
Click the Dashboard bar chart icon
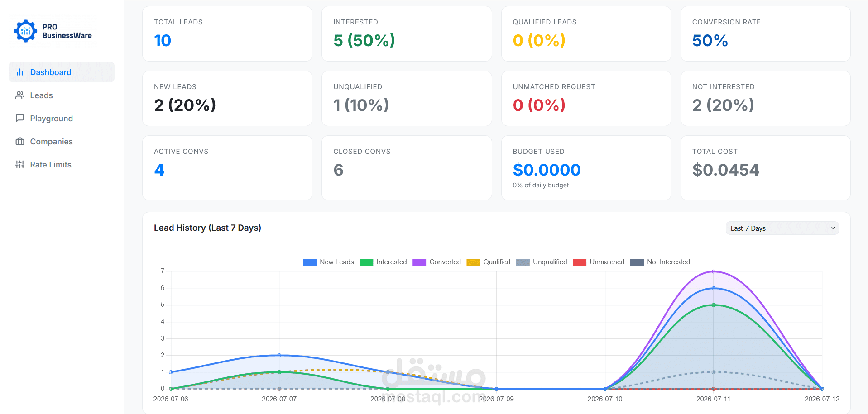(20, 72)
